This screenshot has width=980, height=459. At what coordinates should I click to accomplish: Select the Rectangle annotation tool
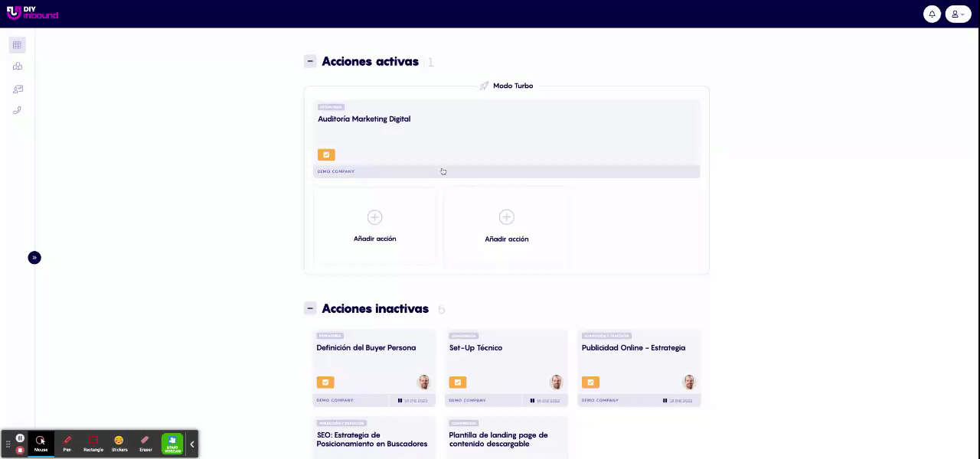click(93, 444)
